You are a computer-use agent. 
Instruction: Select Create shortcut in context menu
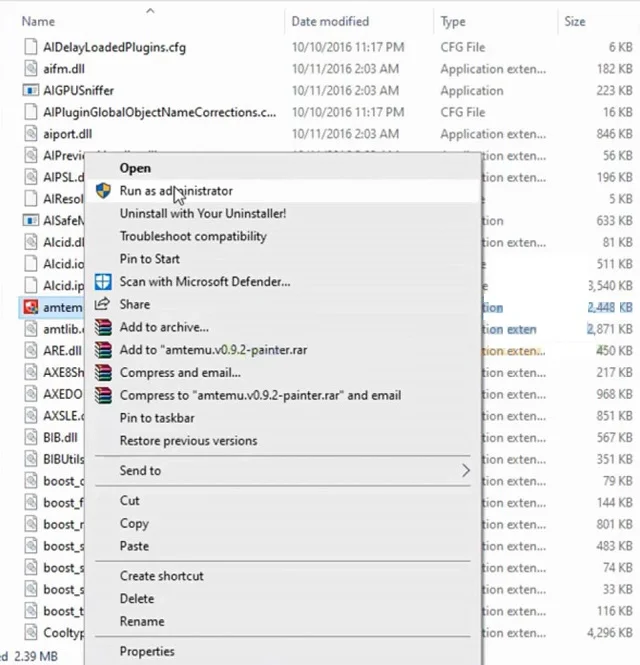tap(161, 576)
